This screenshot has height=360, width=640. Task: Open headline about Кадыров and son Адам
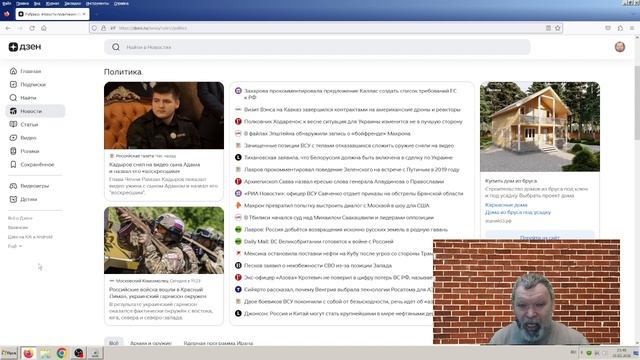click(x=155, y=168)
